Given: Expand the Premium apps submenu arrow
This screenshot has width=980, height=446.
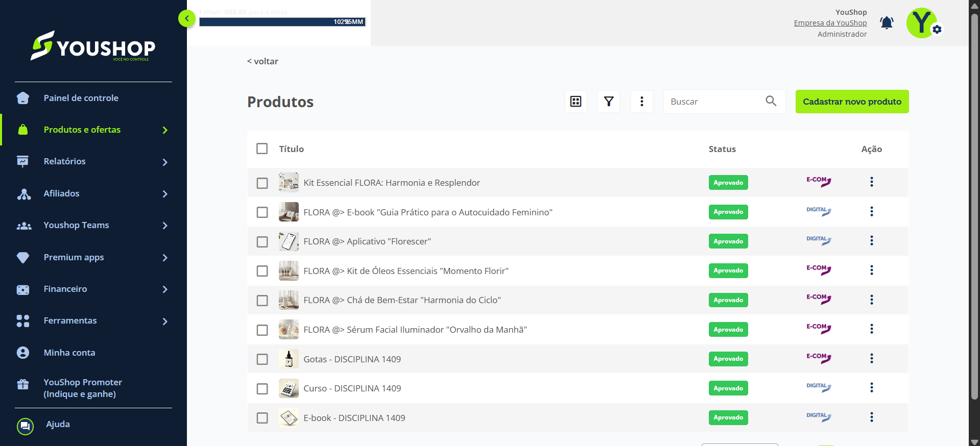Looking at the screenshot, I should click(x=165, y=258).
